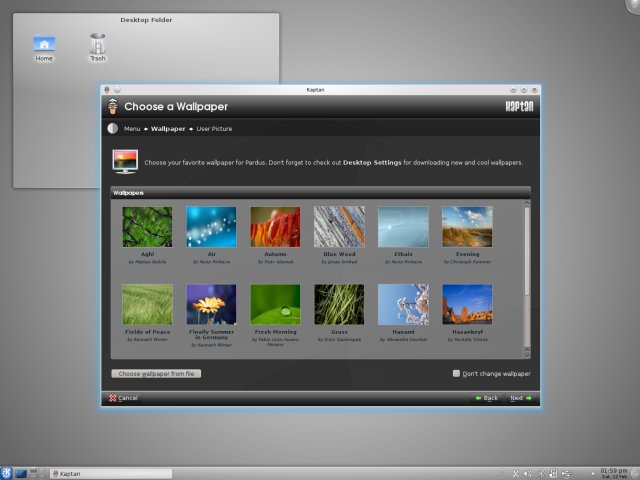Go Back to the previous step

coord(486,398)
